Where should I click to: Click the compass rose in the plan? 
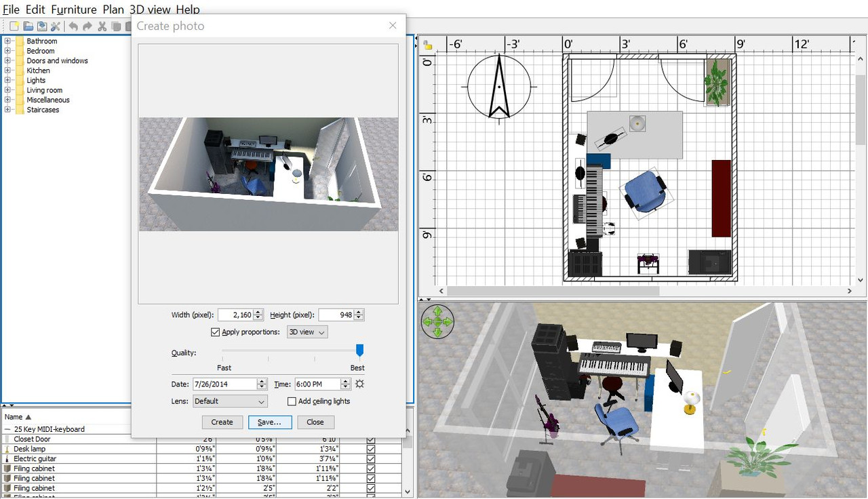point(498,87)
